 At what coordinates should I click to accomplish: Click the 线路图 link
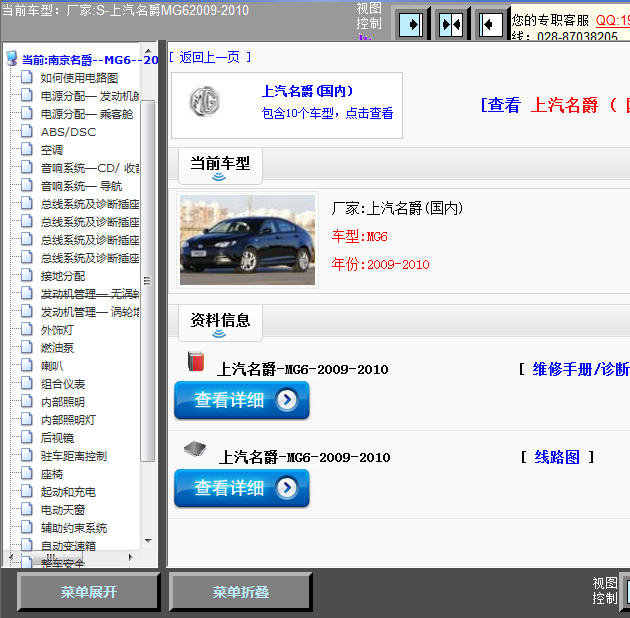557,457
